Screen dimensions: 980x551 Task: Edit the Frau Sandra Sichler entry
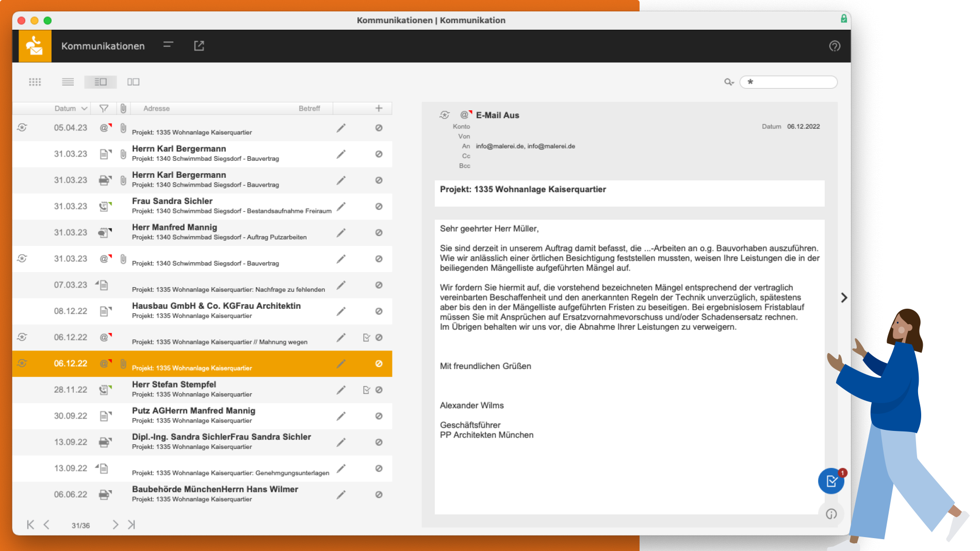coord(341,207)
